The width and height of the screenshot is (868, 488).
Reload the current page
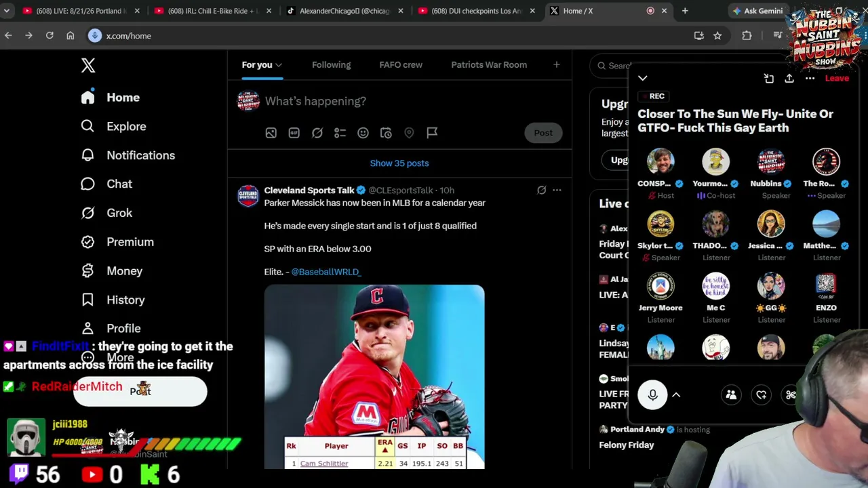coord(50,36)
